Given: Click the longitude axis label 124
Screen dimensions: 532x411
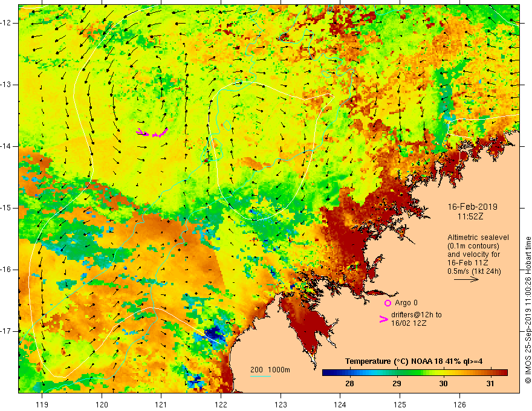Looking at the screenshot, I should (x=340, y=404).
